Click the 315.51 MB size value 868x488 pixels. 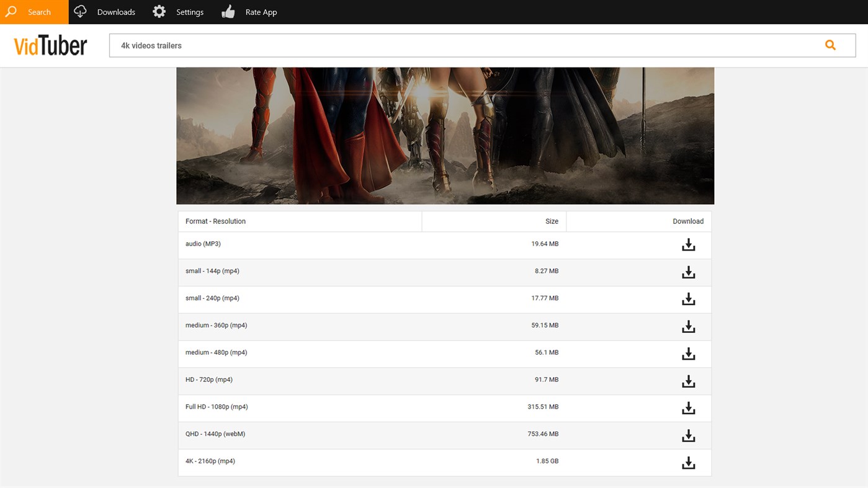point(543,407)
